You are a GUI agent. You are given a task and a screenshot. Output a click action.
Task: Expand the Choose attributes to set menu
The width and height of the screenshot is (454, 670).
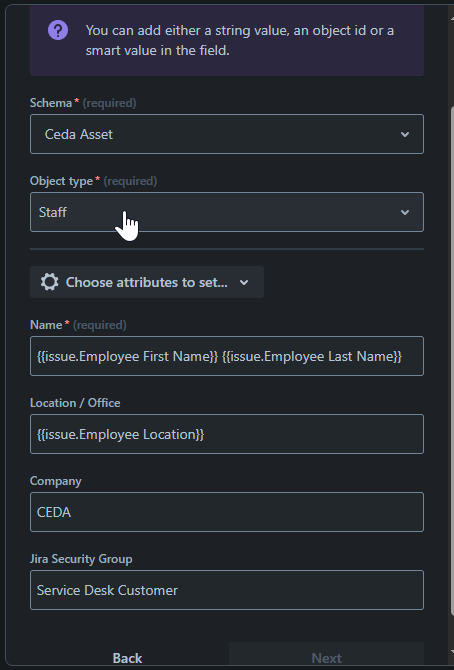(147, 282)
